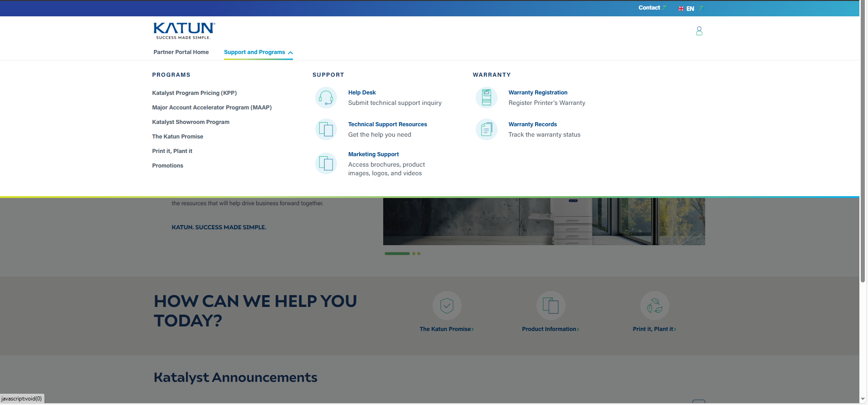Select The Katun Promise in Programs
868x405 pixels.
pyautogui.click(x=177, y=137)
